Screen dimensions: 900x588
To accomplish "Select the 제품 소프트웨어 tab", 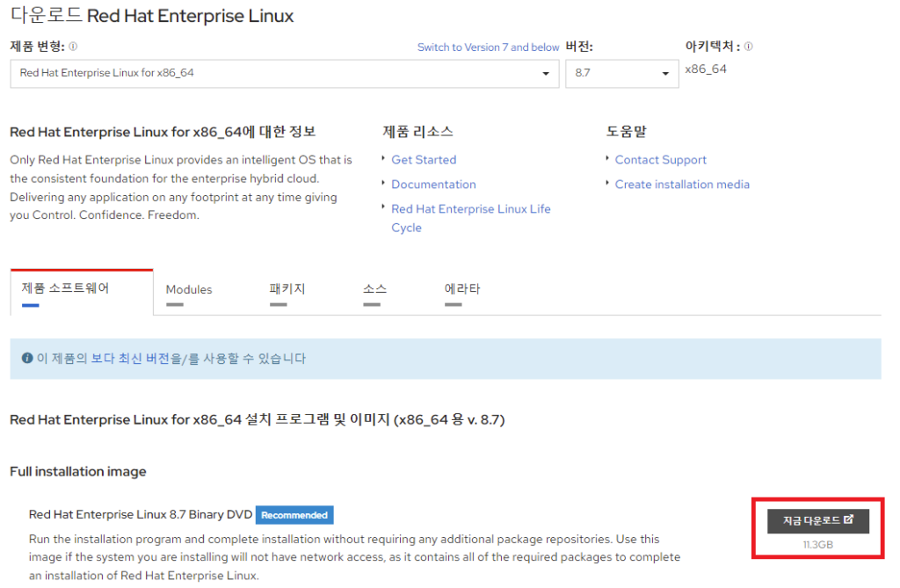I will pyautogui.click(x=82, y=292).
